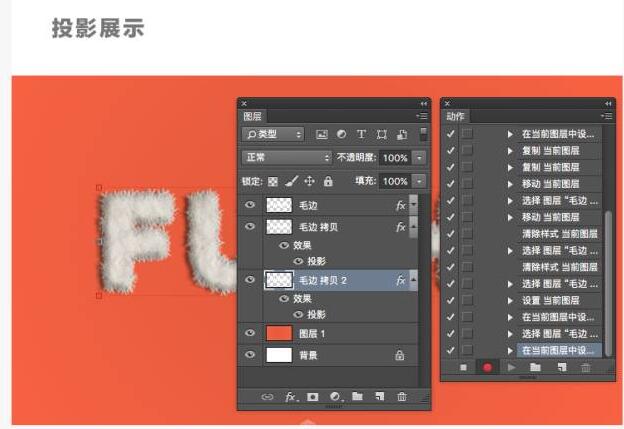The height and width of the screenshot is (429, 624).
Task: Toggle 效果 visibility under 毛边 拷贝
Action: pos(284,245)
